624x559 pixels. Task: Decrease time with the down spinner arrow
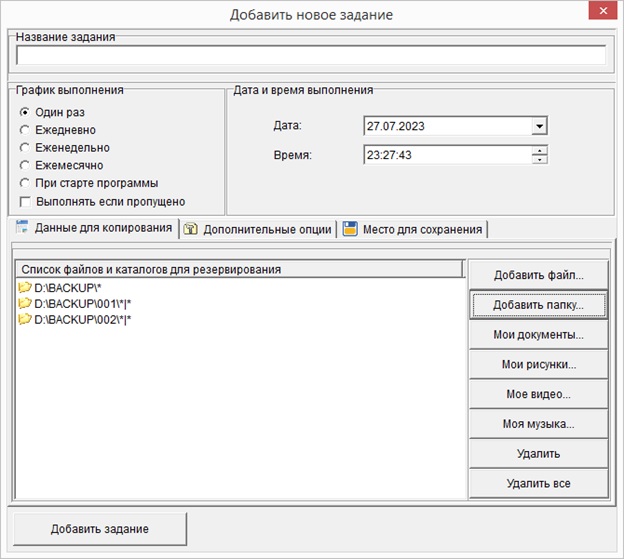539,160
